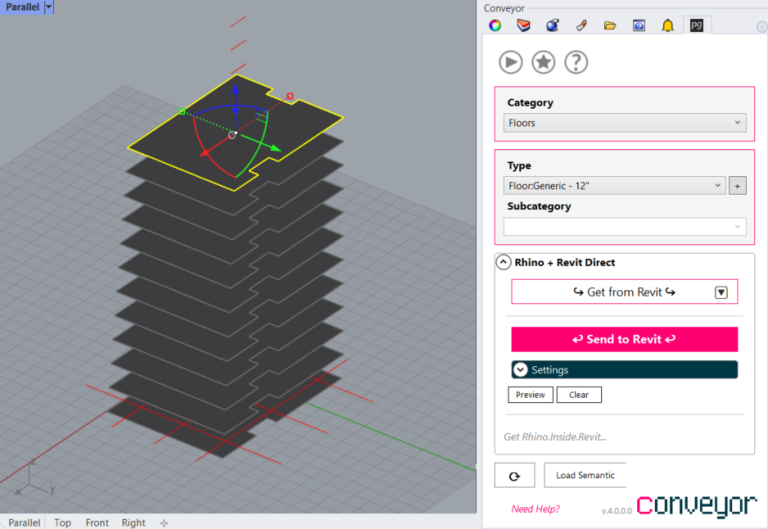768x529 pixels.
Task: Open the Category dropdown showing Floors
Action: pos(626,123)
